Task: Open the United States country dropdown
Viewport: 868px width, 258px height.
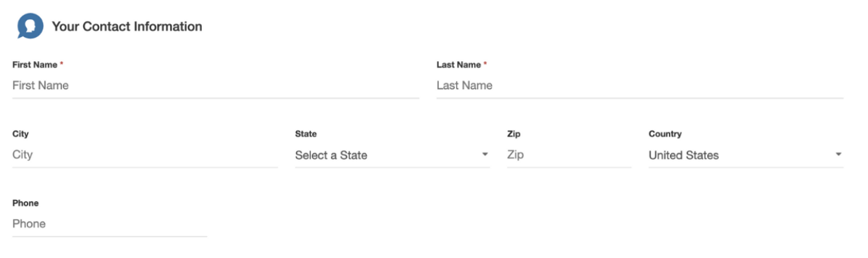Action: [x=746, y=155]
